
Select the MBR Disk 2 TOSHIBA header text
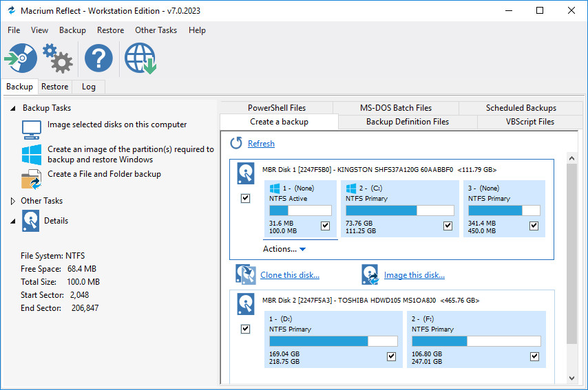click(x=370, y=301)
